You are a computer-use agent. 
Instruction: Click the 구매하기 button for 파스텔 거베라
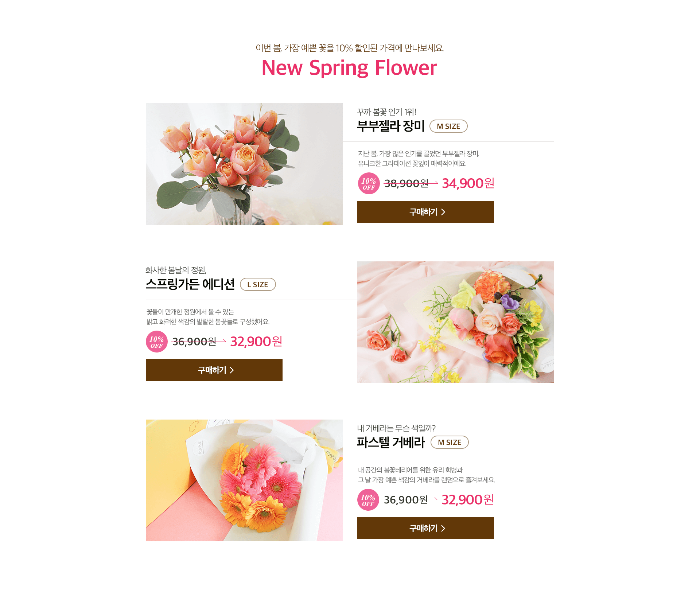point(425,528)
